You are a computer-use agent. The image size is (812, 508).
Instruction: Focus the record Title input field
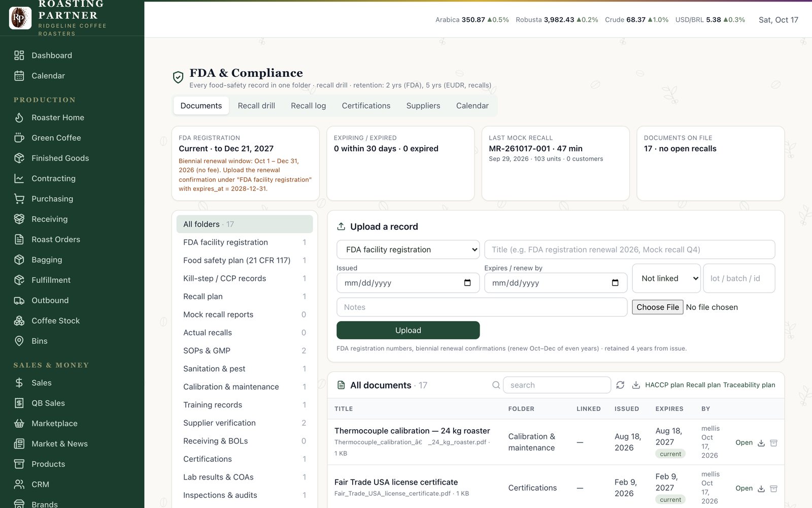630,249
